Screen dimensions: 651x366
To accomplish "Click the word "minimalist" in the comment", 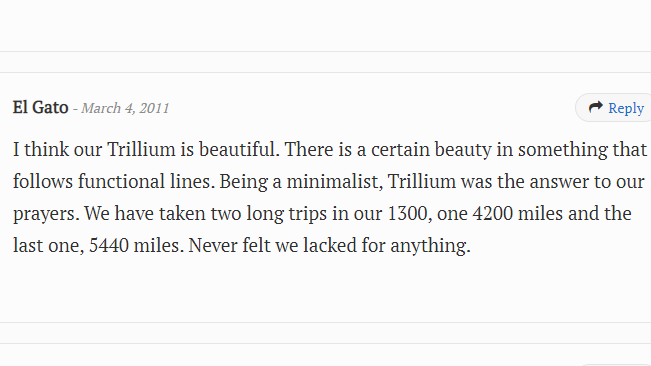I will click(x=334, y=181).
